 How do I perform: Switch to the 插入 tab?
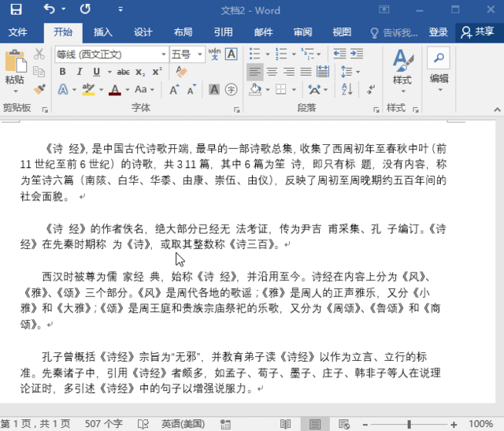[x=103, y=32]
